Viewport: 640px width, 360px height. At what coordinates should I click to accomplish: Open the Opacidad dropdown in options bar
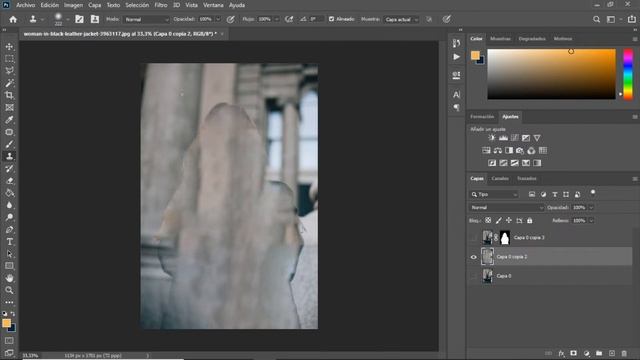coord(218,19)
